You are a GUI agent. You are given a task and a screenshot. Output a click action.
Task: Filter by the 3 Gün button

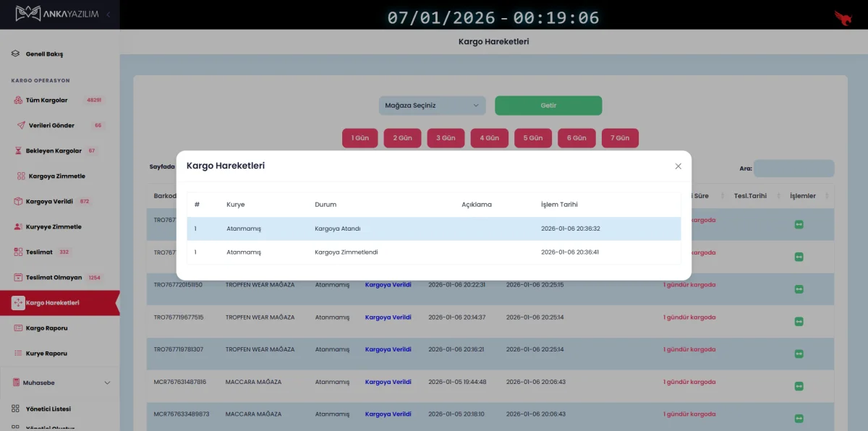coord(446,138)
